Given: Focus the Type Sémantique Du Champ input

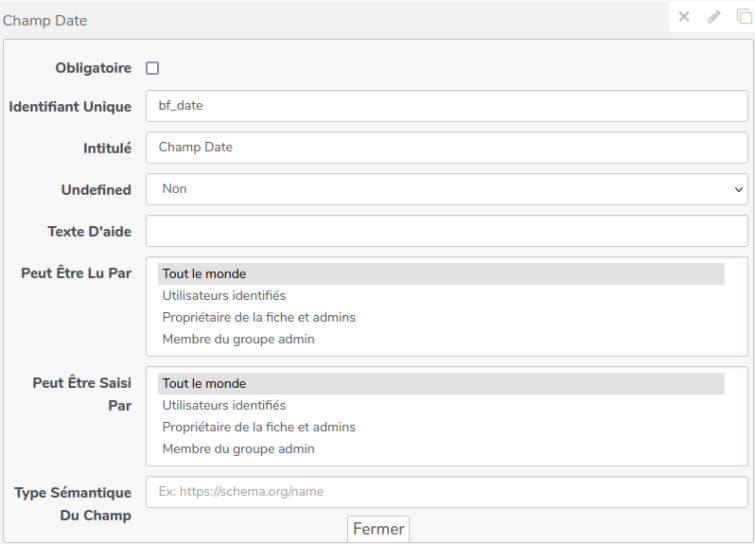Looking at the screenshot, I should (447, 492).
